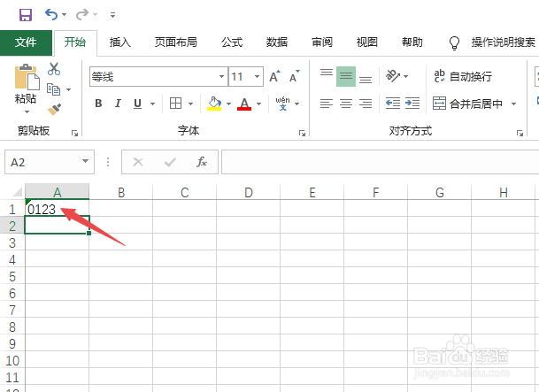This screenshot has height=392, width=539.
Task: Apply red font color A
Action: click(x=244, y=103)
